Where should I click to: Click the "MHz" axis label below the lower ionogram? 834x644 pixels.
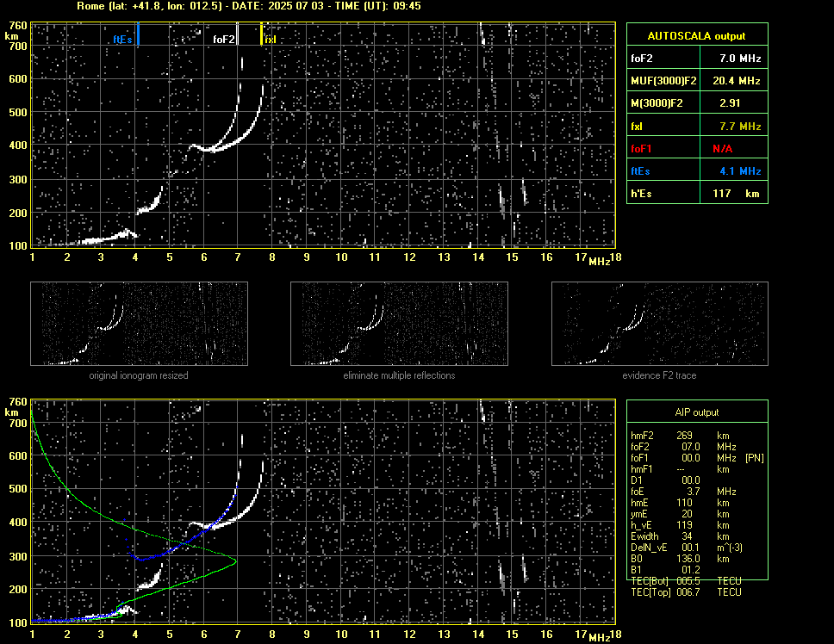(599, 637)
